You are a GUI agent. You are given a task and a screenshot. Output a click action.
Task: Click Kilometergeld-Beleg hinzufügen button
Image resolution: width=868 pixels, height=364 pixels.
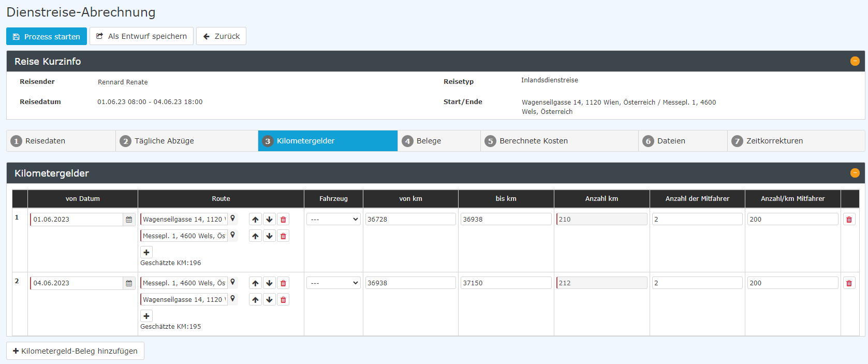[x=75, y=351]
